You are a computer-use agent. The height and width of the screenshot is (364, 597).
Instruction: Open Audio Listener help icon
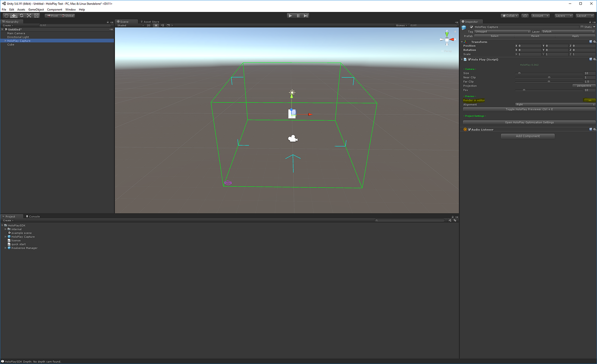pyautogui.click(x=590, y=129)
